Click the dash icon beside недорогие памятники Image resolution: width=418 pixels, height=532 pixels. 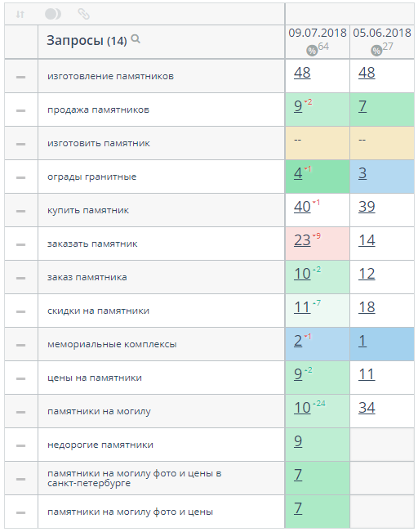(x=20, y=445)
